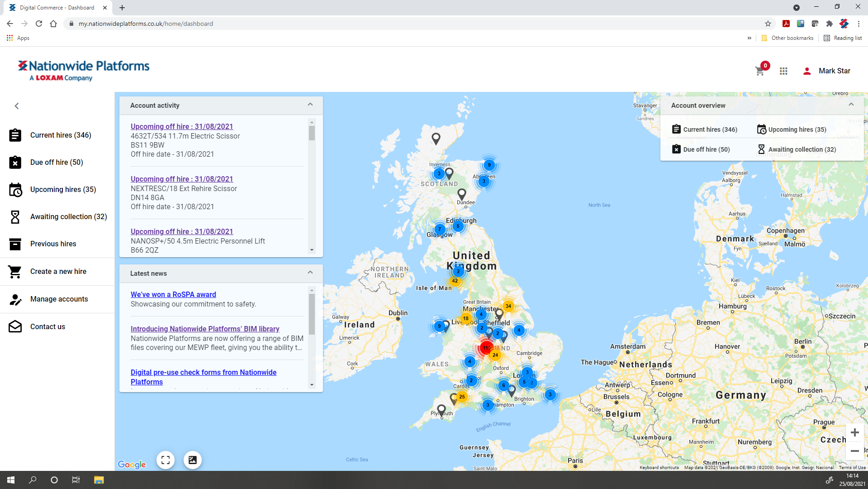Click Upcoming hires (35) in Account overview

click(792, 129)
